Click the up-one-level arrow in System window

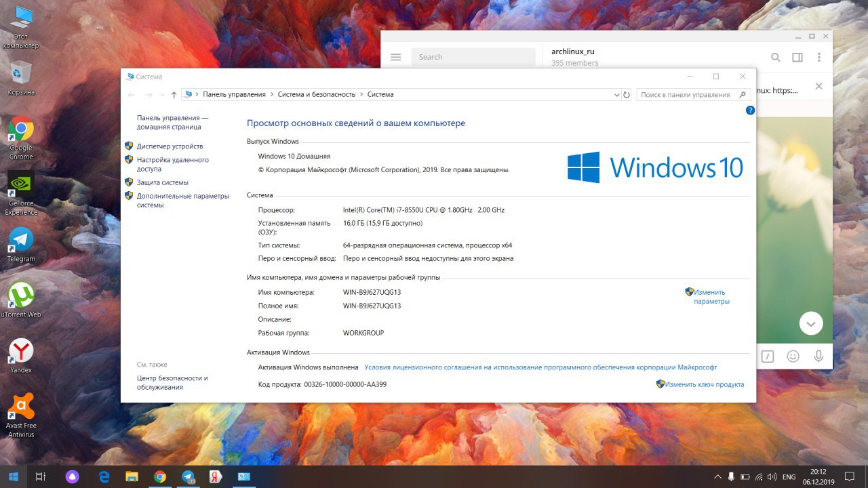[174, 95]
